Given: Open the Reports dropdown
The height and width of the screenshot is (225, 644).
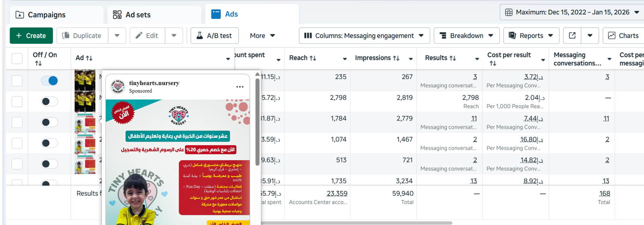Looking at the screenshot, I should pyautogui.click(x=531, y=36).
